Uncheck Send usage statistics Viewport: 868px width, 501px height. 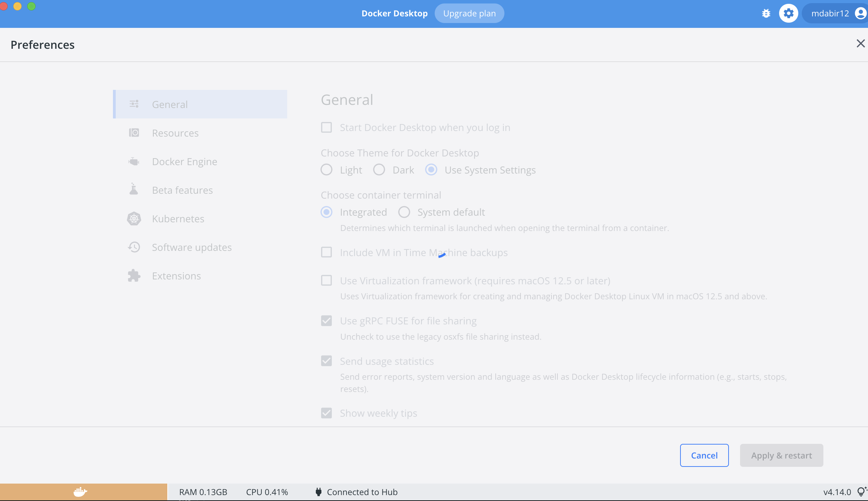pos(326,361)
